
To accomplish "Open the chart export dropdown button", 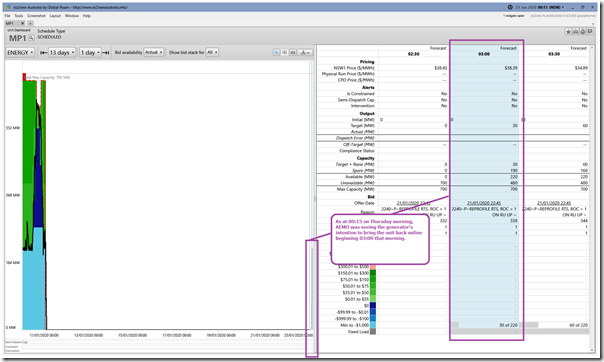I will 305,52.
